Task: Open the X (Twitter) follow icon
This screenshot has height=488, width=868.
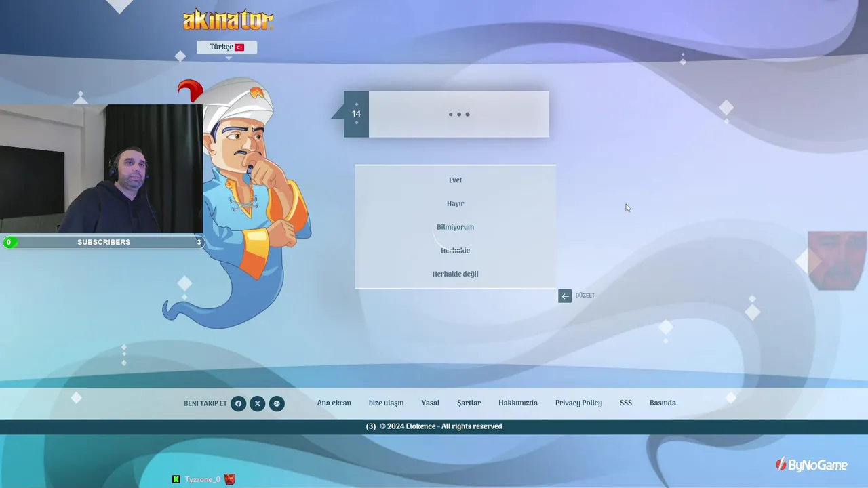Action: (257, 404)
